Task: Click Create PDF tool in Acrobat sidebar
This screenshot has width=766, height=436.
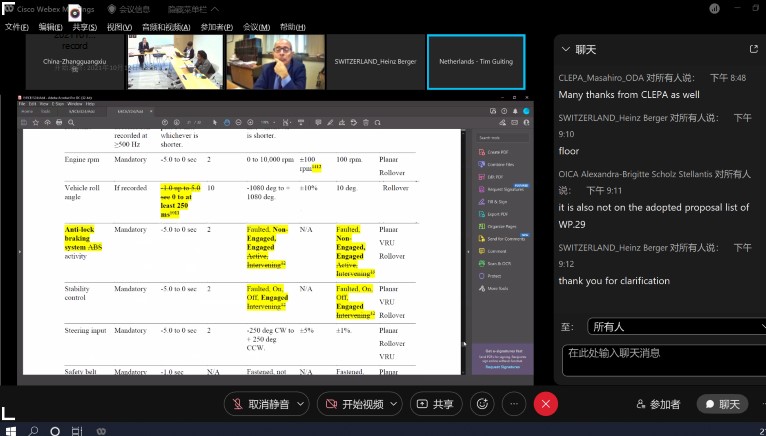Action: (497, 151)
